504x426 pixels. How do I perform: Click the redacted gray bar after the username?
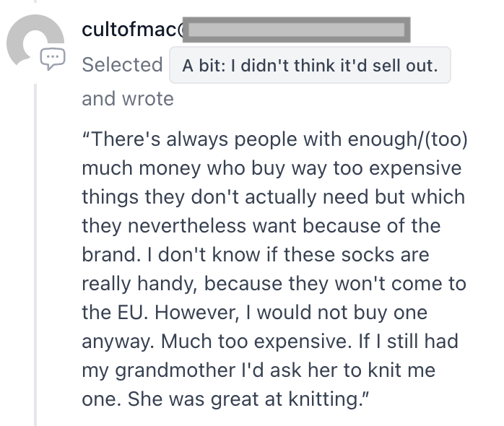295,30
